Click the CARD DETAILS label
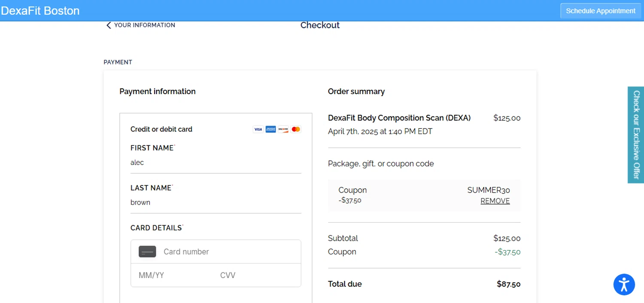Screen dimensions: 644x303 pyautogui.click(x=156, y=228)
